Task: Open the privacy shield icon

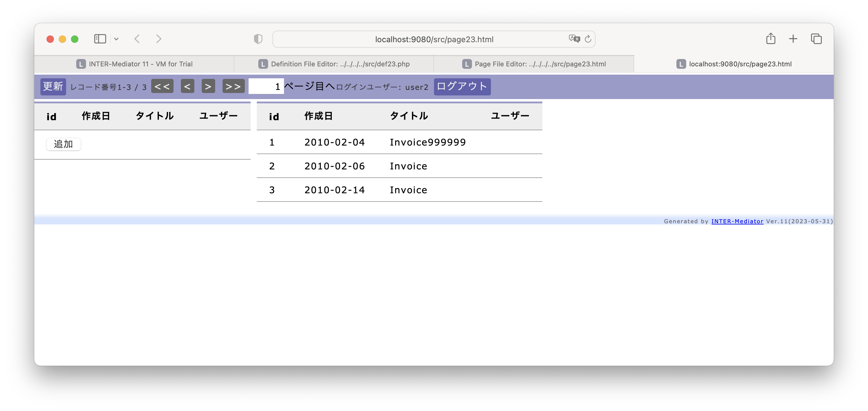Action: pyautogui.click(x=258, y=39)
